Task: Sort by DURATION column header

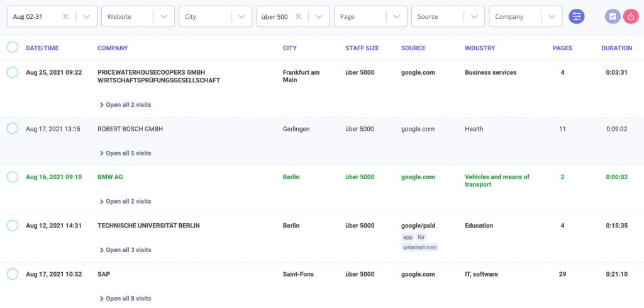Action: click(616, 48)
